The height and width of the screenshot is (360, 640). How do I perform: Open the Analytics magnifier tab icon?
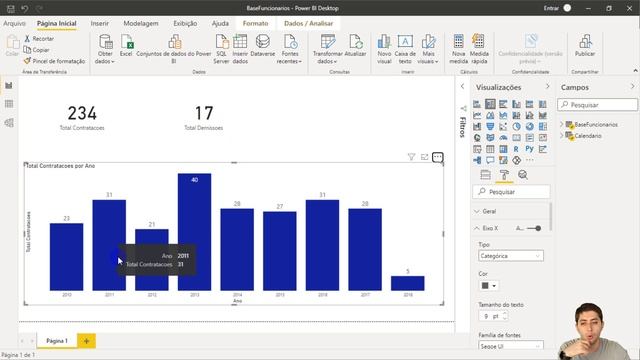(523, 175)
